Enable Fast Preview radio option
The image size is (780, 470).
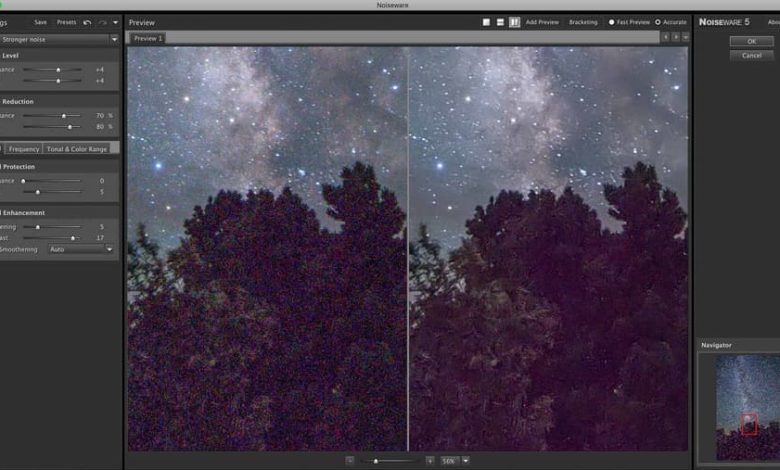[x=612, y=22]
